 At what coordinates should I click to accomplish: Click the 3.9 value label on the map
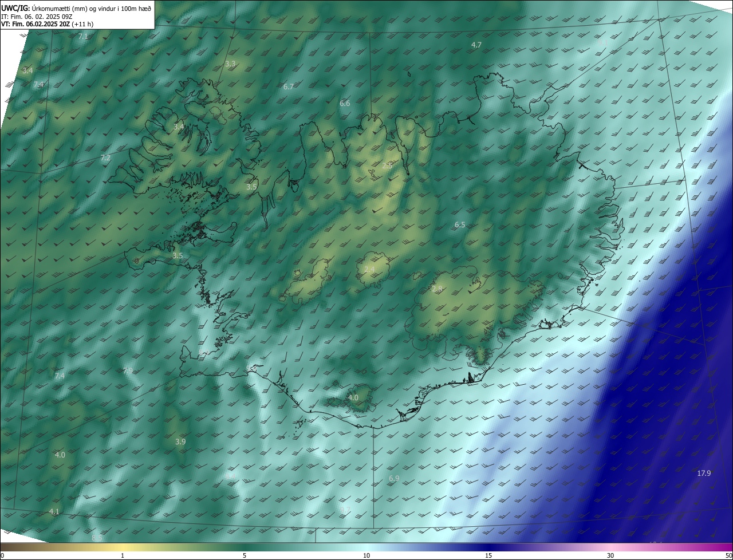180,441
